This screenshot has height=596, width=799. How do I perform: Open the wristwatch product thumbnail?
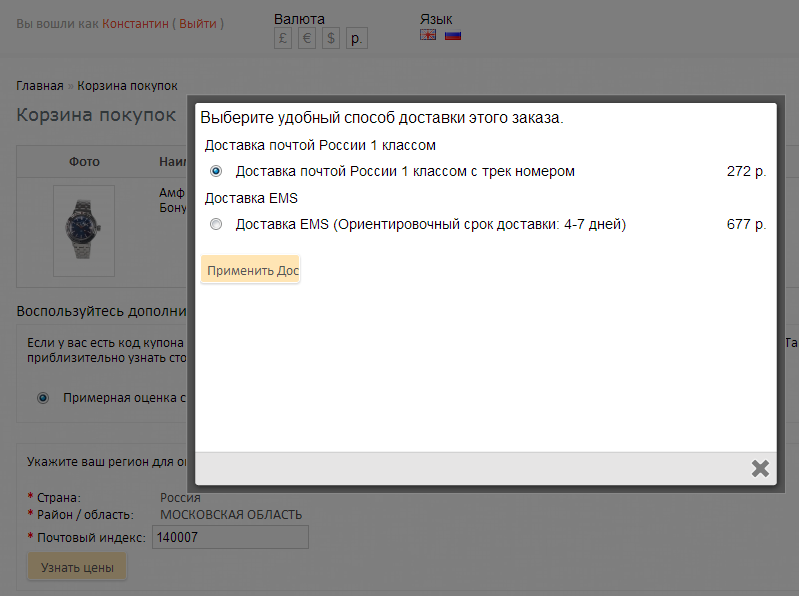click(x=83, y=230)
